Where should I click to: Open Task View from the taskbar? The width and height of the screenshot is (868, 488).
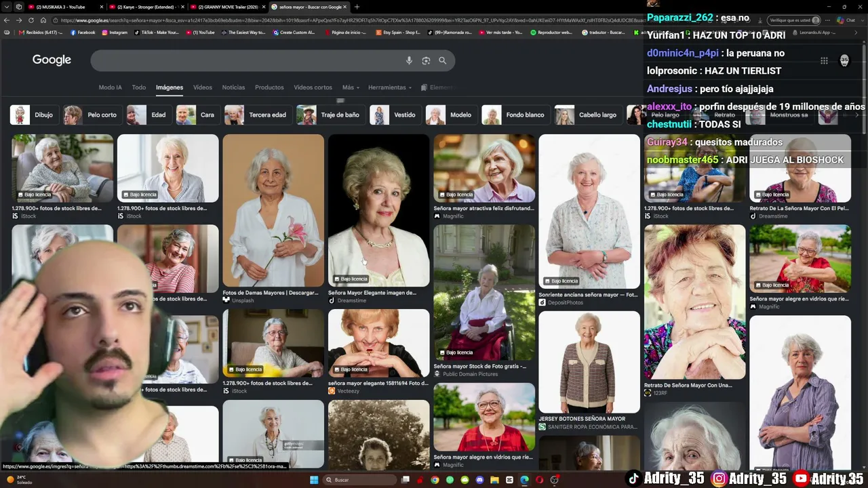(x=406, y=480)
